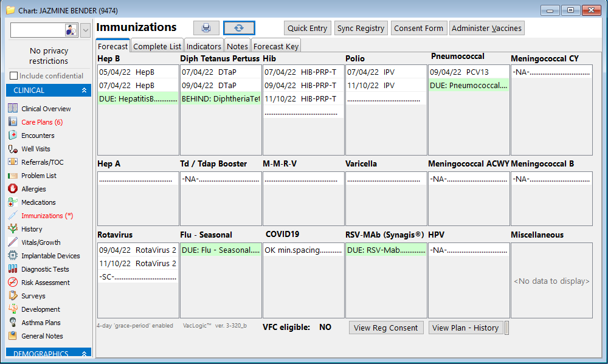
Task: Select DUE: Flu - Seasonal row
Action: click(221, 250)
